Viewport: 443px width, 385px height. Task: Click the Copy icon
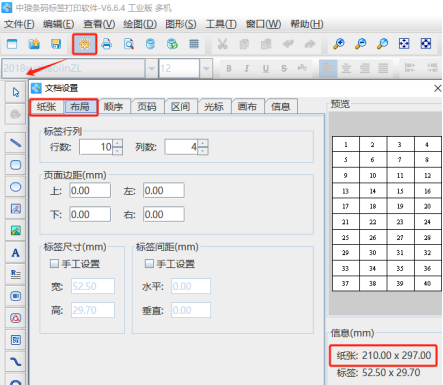point(244,44)
